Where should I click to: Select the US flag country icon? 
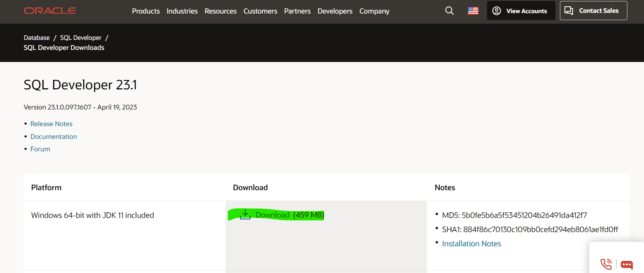(473, 11)
